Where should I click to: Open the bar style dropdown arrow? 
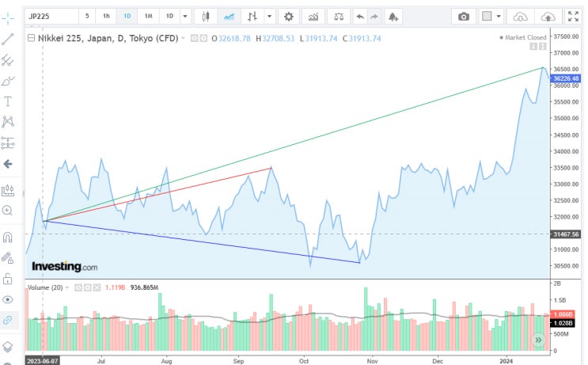269,17
